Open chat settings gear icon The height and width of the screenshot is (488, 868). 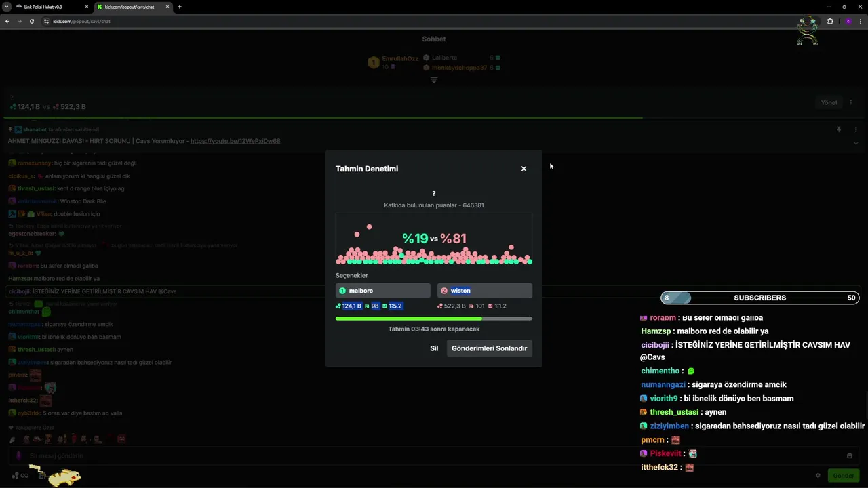click(818, 476)
